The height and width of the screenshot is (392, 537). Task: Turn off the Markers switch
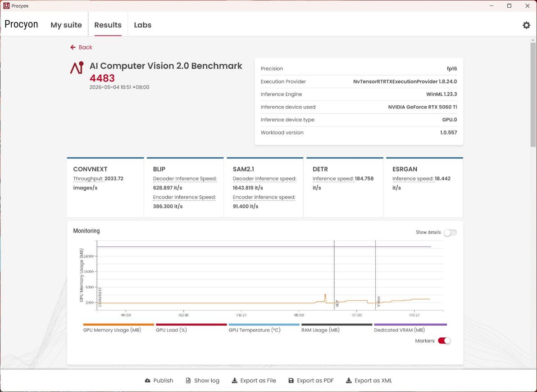pos(444,341)
